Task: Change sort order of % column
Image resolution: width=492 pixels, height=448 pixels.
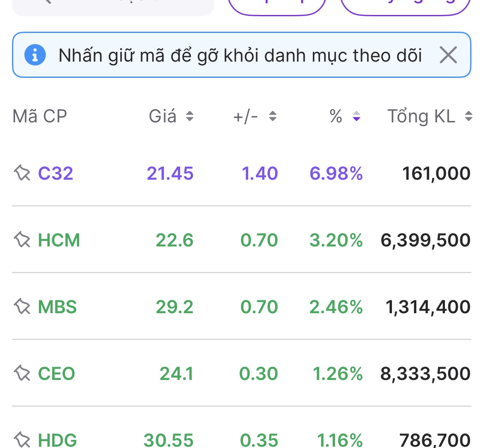Action: [345, 116]
